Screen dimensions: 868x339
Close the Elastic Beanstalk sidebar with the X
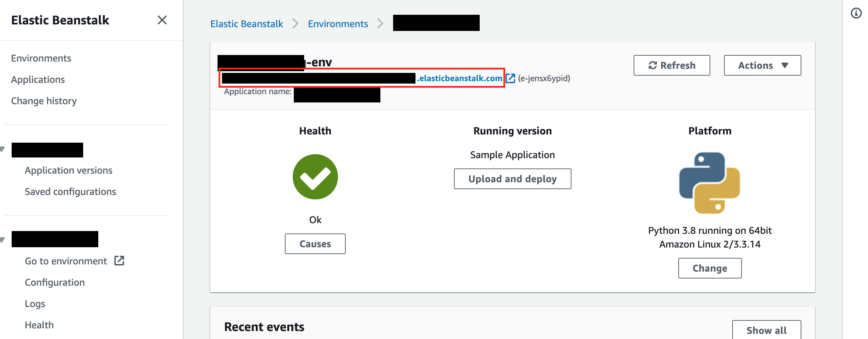coord(162,20)
